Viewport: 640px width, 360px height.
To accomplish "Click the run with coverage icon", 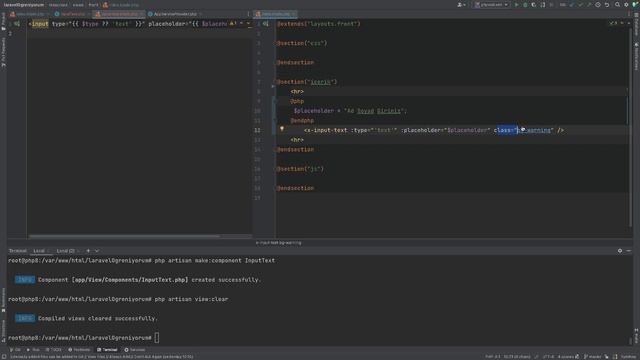I will point(534,5).
